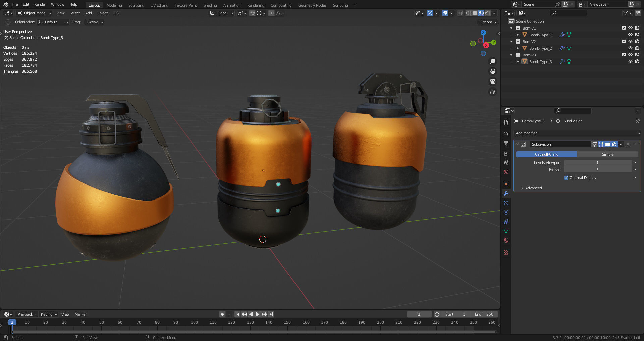Select solid viewport shading
The image size is (644, 341).
tap(475, 13)
